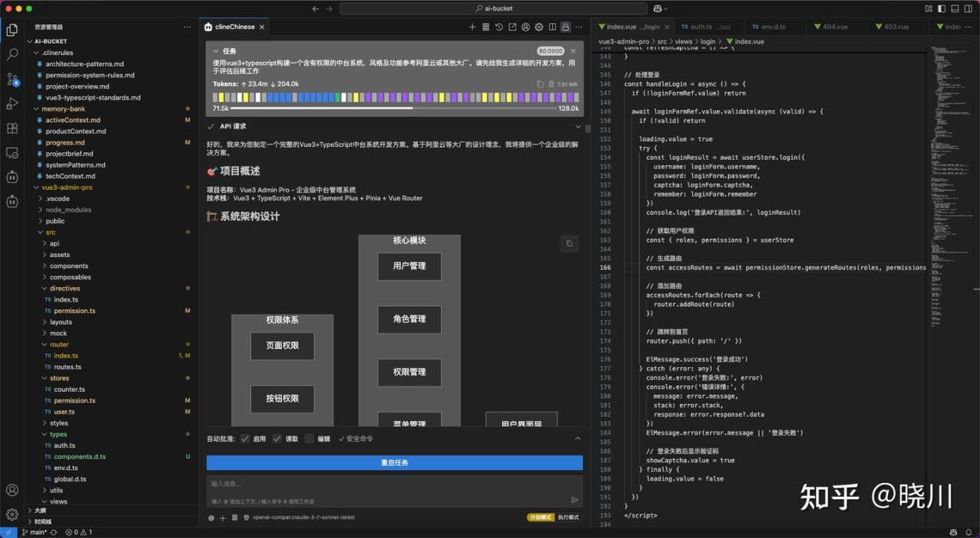The width and height of the screenshot is (980, 538).
Task: Click the lock icon in Cline toolbar
Action: click(566, 27)
